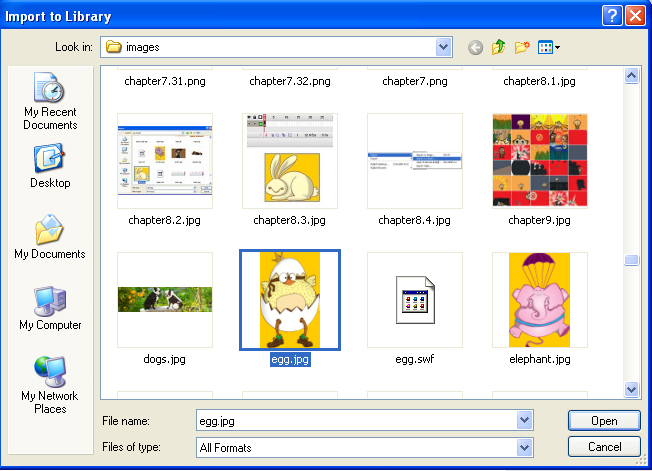Open My Recent Documents location
652x471 pixels.
point(50,102)
